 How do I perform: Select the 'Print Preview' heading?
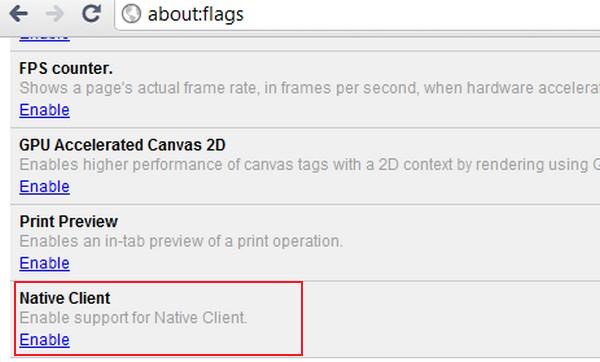coord(68,222)
